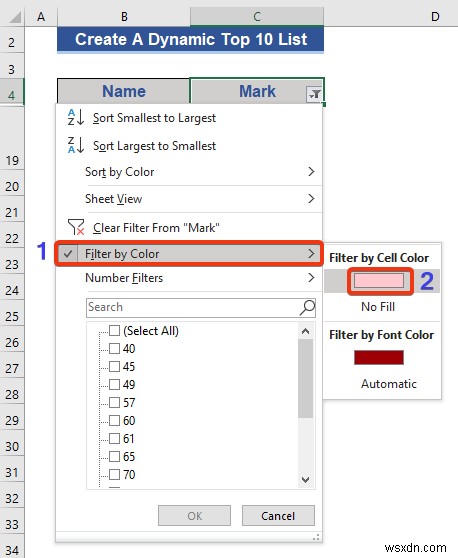The height and width of the screenshot is (558, 458).
Task: Click the clear filter funnel icon
Action: click(x=76, y=227)
